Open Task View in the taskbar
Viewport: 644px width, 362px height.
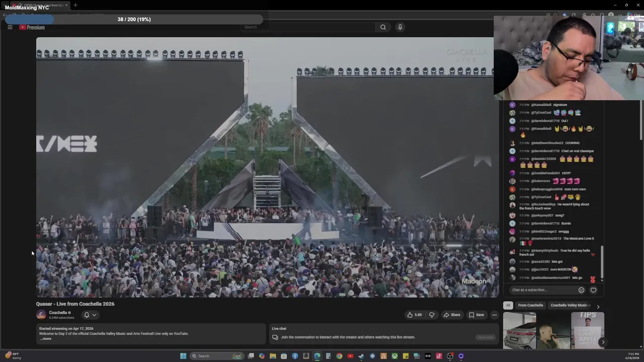(251, 356)
